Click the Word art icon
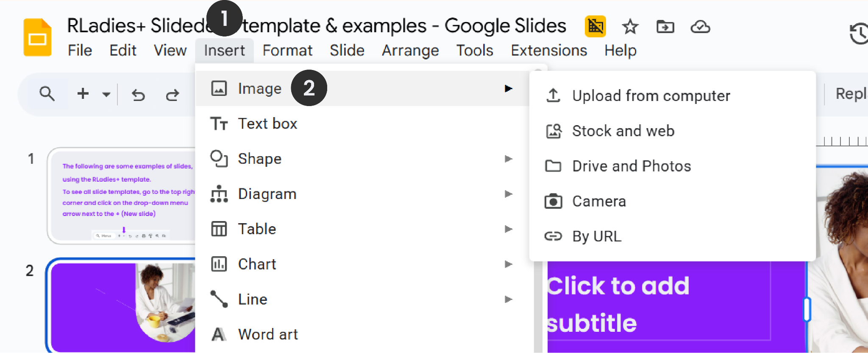This screenshot has width=868, height=353. (219, 334)
